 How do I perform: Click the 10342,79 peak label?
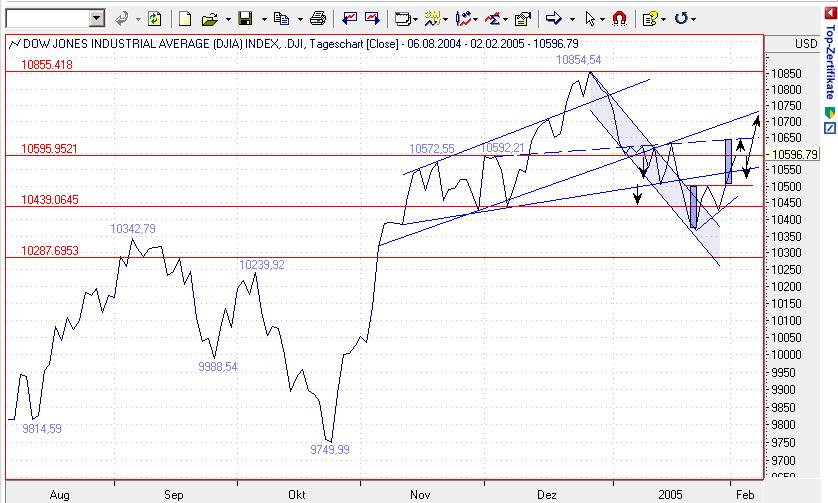click(133, 229)
